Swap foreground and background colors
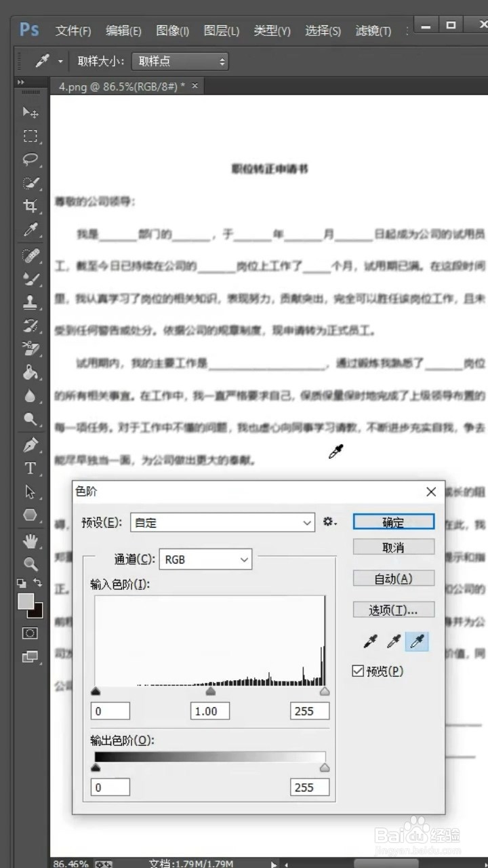 (37, 583)
